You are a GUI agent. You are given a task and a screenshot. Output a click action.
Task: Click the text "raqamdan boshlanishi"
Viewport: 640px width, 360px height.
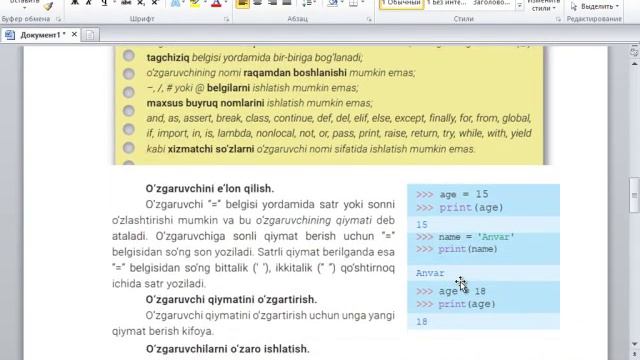coord(295,73)
